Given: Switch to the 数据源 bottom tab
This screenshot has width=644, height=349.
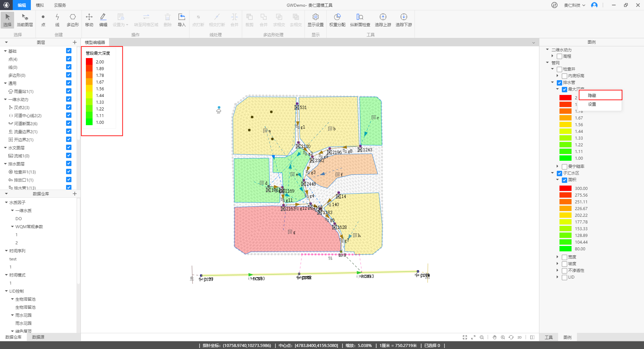Looking at the screenshot, I should coord(38,337).
